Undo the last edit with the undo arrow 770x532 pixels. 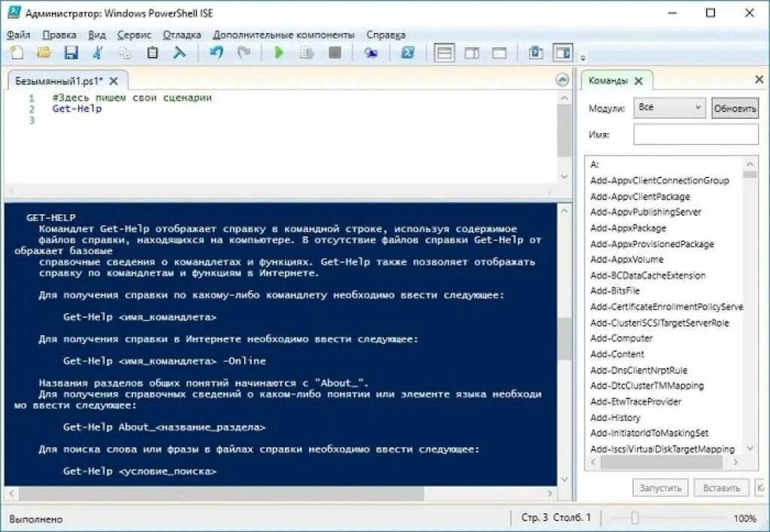point(217,53)
